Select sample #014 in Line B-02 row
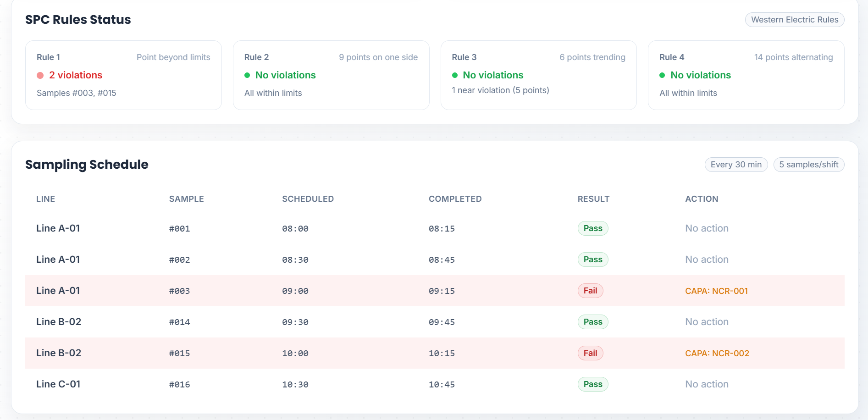 point(179,322)
